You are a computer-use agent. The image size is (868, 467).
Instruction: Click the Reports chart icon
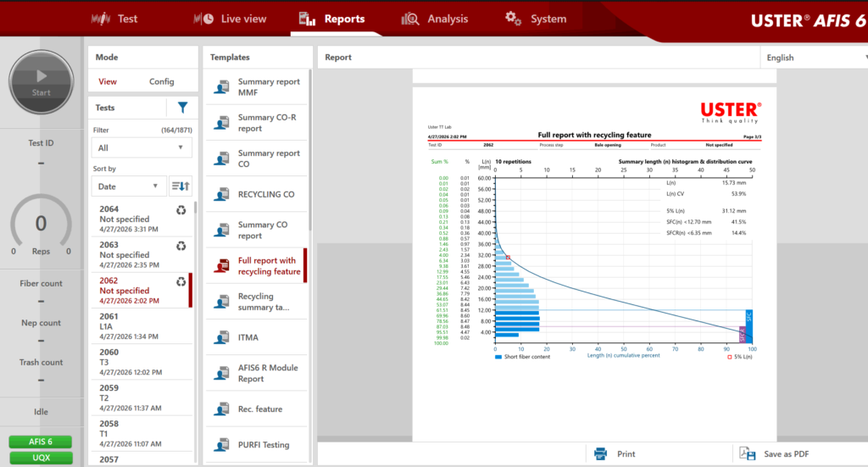[307, 19]
